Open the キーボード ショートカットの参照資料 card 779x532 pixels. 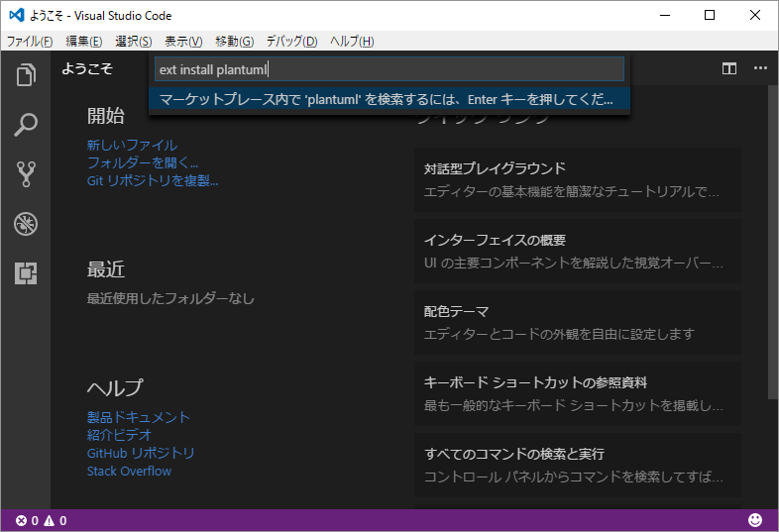coord(577,393)
